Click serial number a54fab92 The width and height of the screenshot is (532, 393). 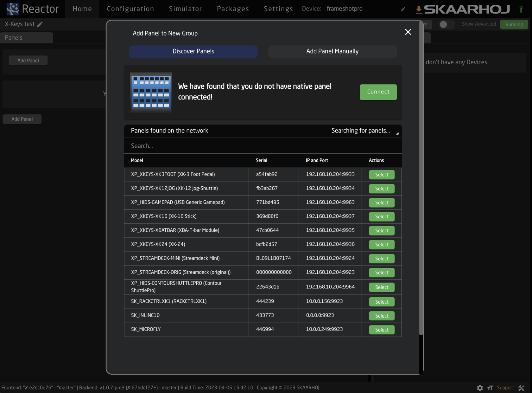[267, 174]
